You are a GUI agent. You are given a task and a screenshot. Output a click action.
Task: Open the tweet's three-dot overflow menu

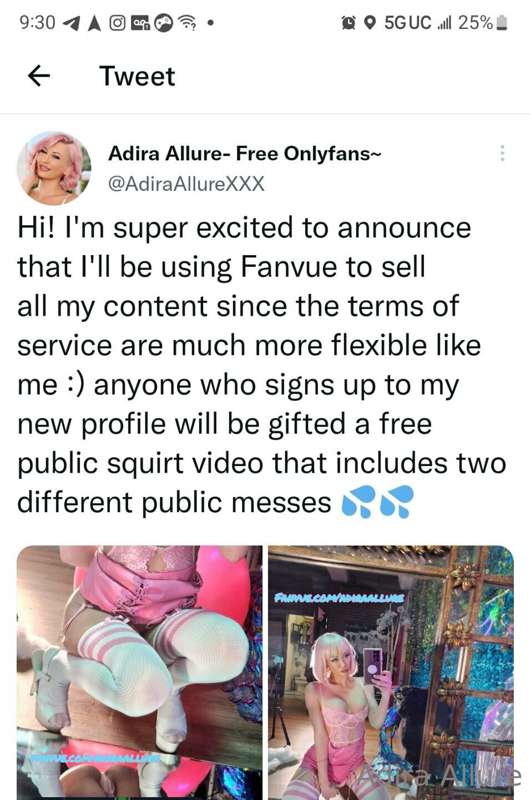[x=502, y=153]
